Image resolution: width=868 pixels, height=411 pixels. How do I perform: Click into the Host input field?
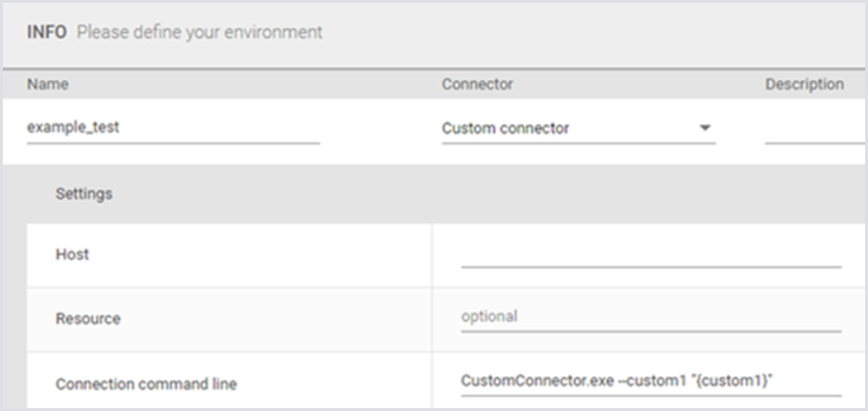651,254
